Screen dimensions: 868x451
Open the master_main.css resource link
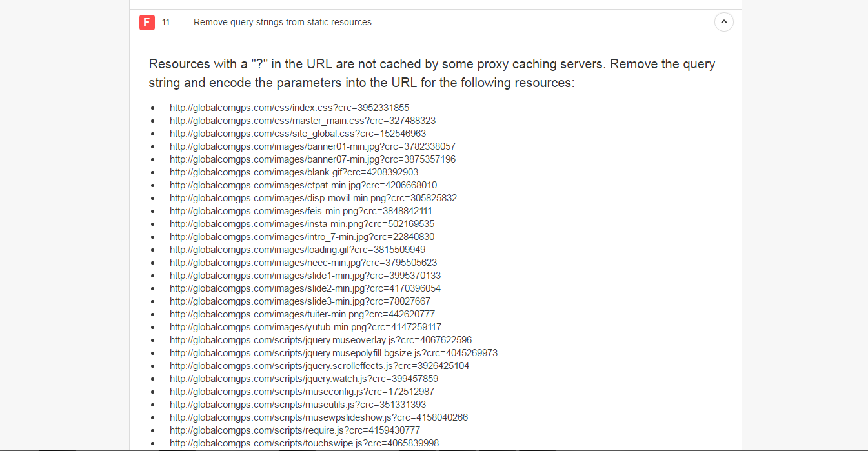point(303,121)
